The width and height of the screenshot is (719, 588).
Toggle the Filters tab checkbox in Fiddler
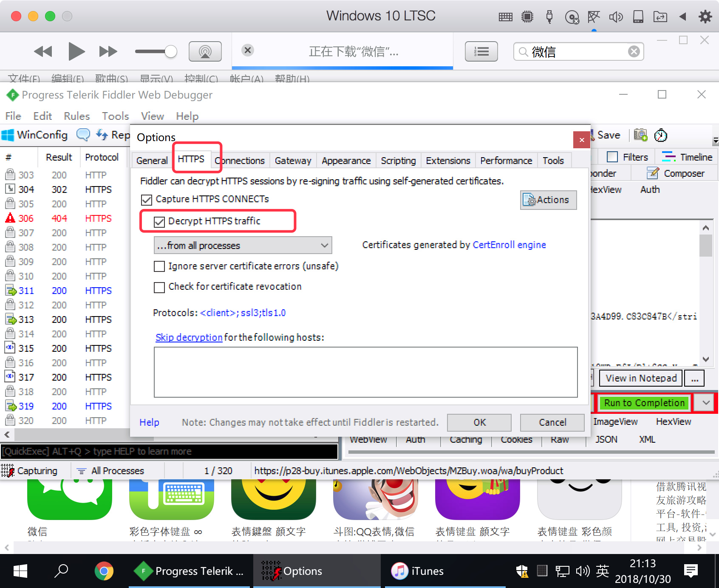[x=612, y=157]
